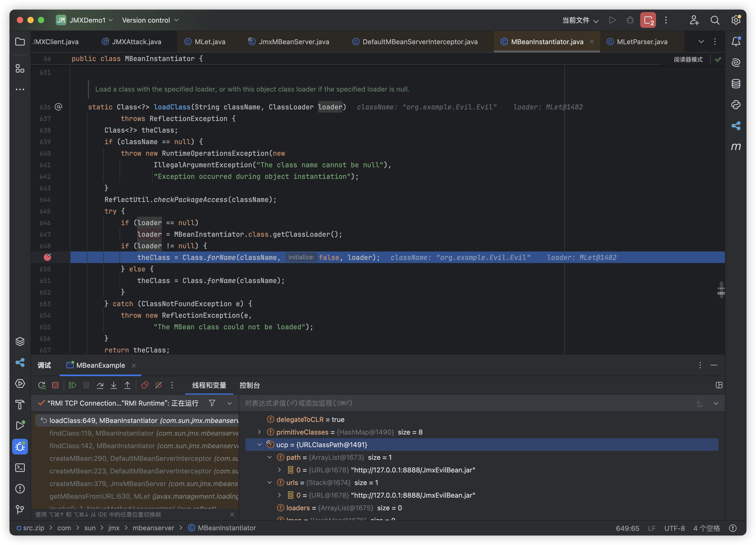The image size is (756, 545).
Task: Open IDE settings gear icon
Action: pos(736,20)
